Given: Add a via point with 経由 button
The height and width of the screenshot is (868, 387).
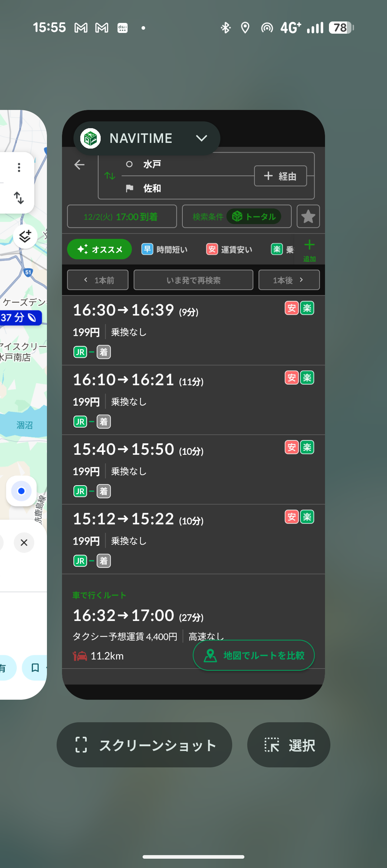Looking at the screenshot, I should pos(280,176).
